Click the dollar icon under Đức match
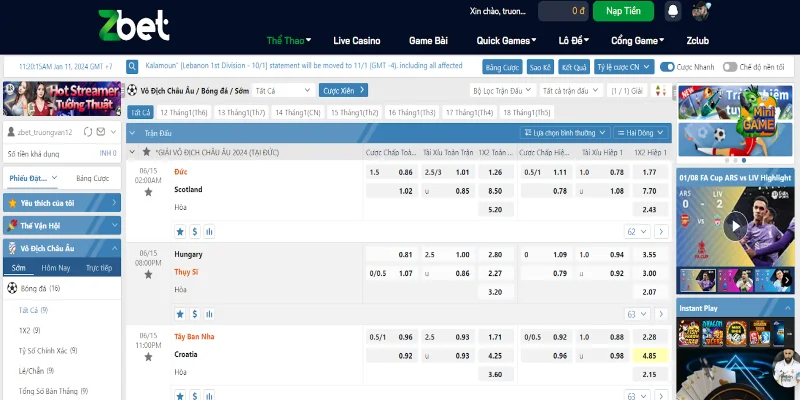800x400 pixels. (194, 231)
